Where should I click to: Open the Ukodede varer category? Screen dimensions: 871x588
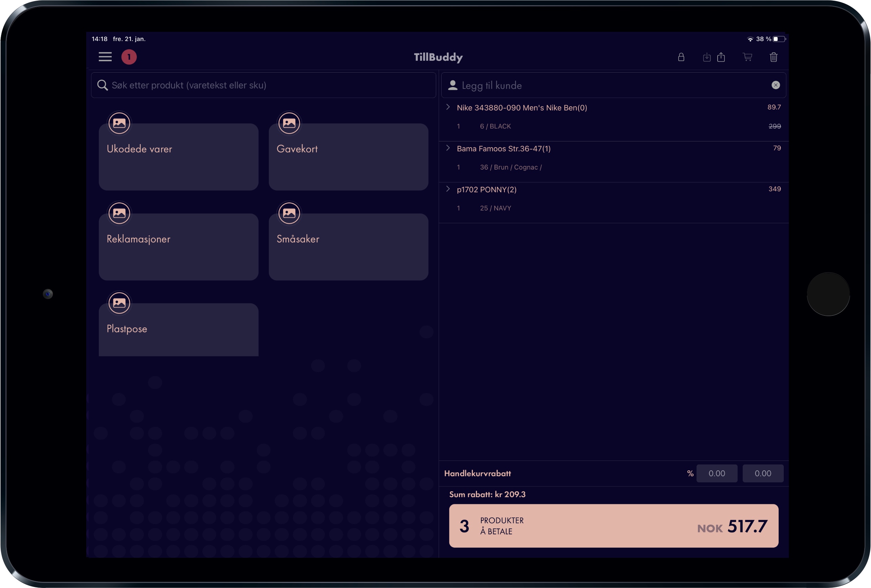(179, 157)
